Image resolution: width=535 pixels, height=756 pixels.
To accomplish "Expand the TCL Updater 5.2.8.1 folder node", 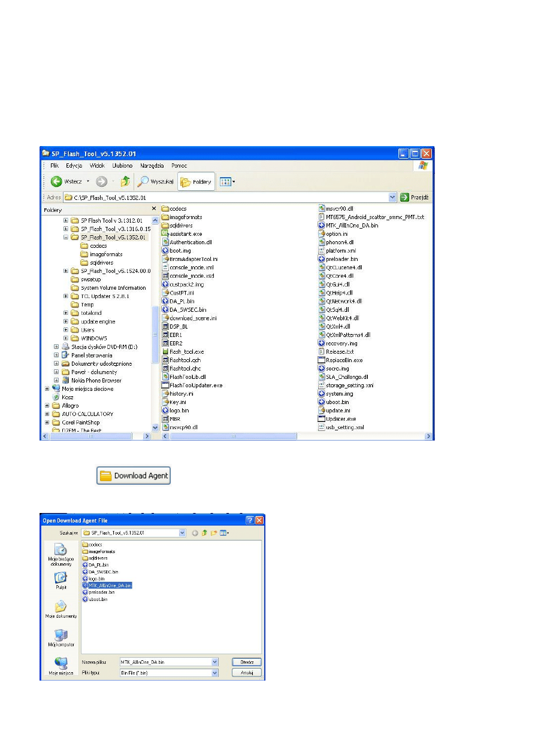I will [66, 296].
